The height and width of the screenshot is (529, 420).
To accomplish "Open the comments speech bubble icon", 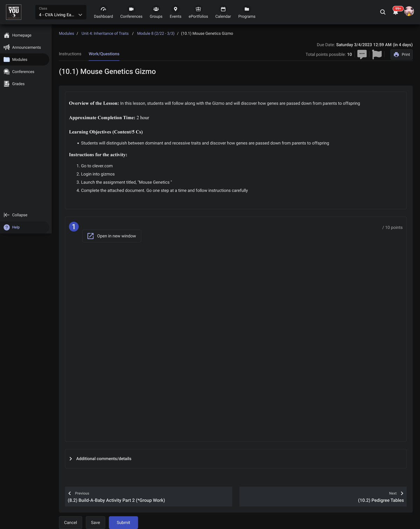I will click(362, 54).
